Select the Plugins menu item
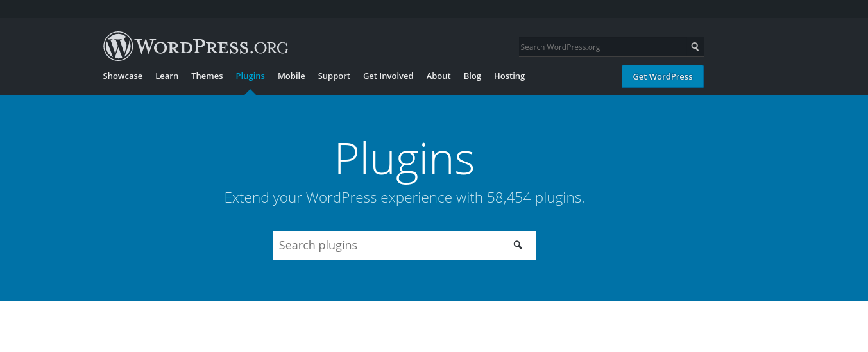868x352 pixels. pyautogui.click(x=250, y=76)
